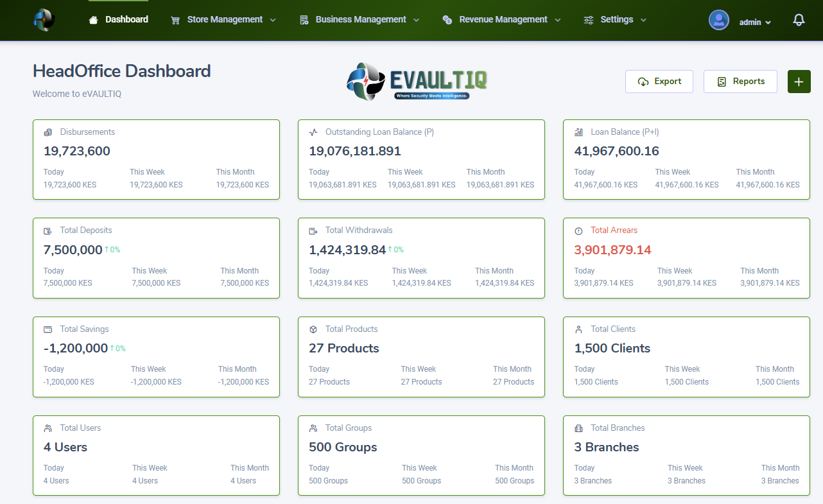Open the Reports panel
This screenshot has width=823, height=504.
(740, 82)
